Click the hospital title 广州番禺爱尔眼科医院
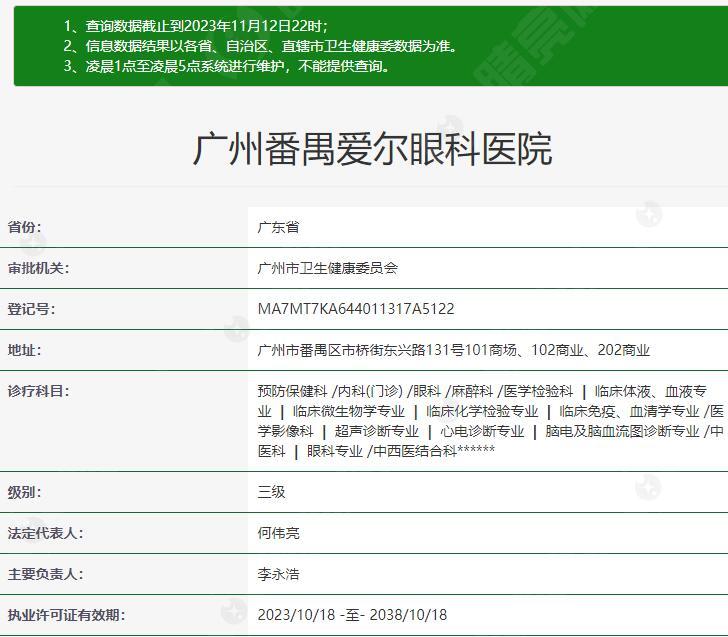Viewport: 728px width, 637px height. (372, 149)
